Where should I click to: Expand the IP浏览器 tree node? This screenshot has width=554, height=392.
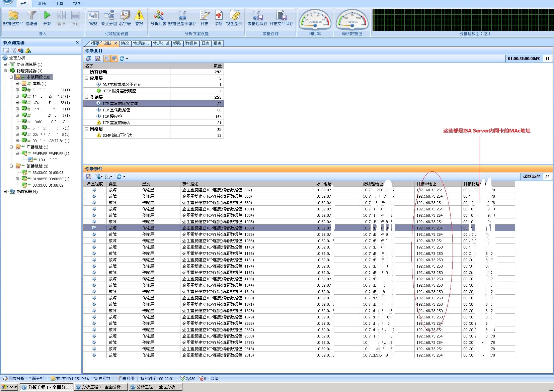[x=5, y=192]
